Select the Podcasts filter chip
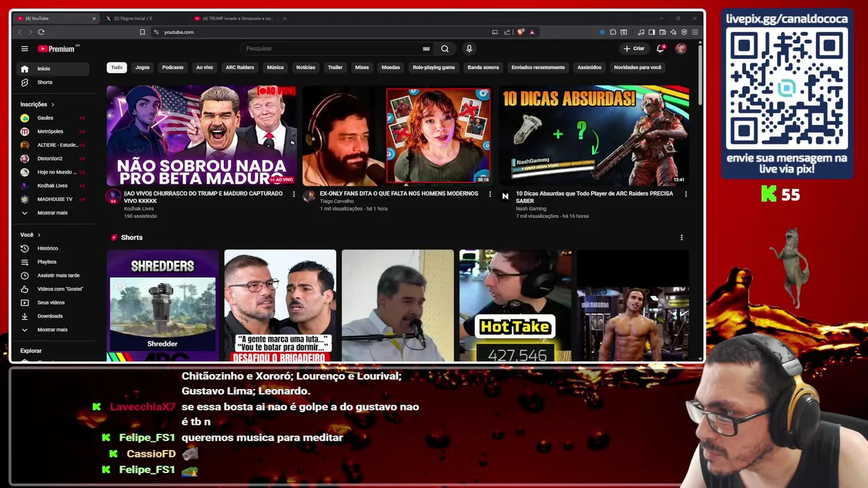This screenshot has width=868, height=488. (173, 67)
